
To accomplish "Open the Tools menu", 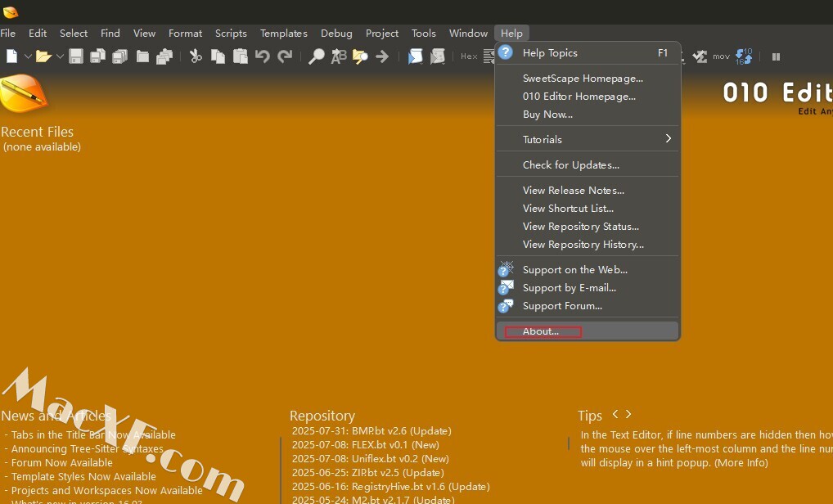I will (423, 33).
